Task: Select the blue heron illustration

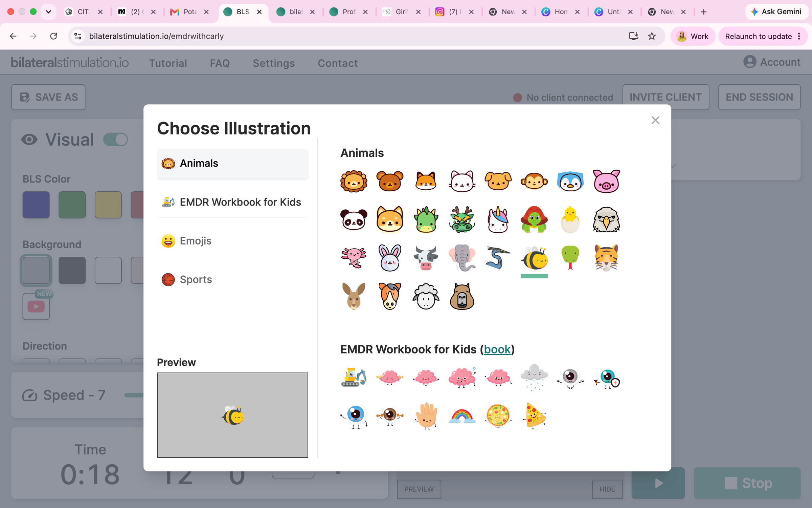Action: (498, 258)
